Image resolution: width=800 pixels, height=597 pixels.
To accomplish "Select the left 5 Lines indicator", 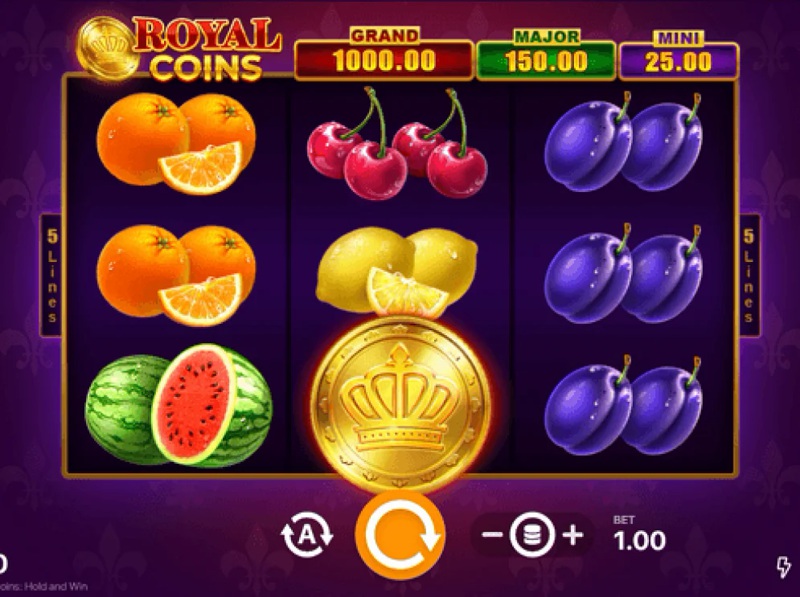I will 52,276.
